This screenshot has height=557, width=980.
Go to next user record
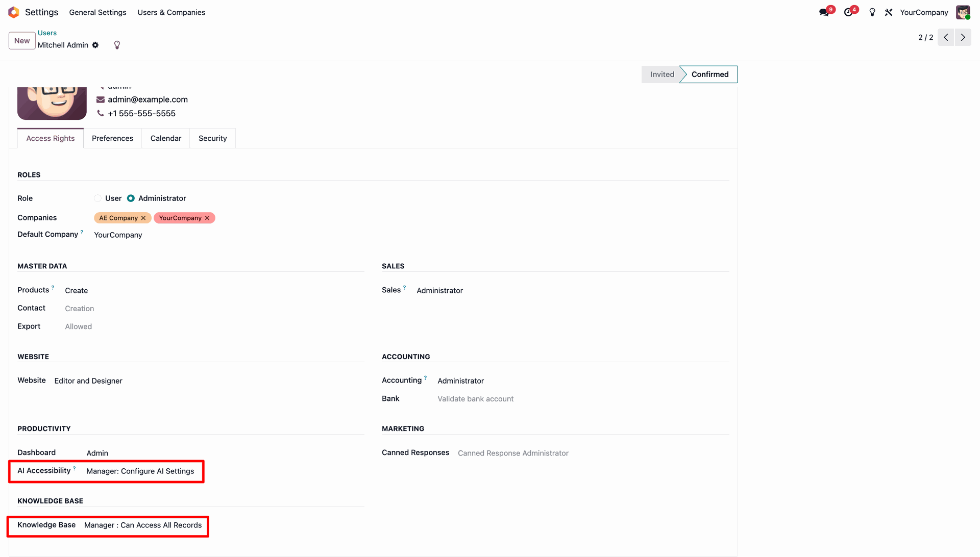[x=963, y=37]
